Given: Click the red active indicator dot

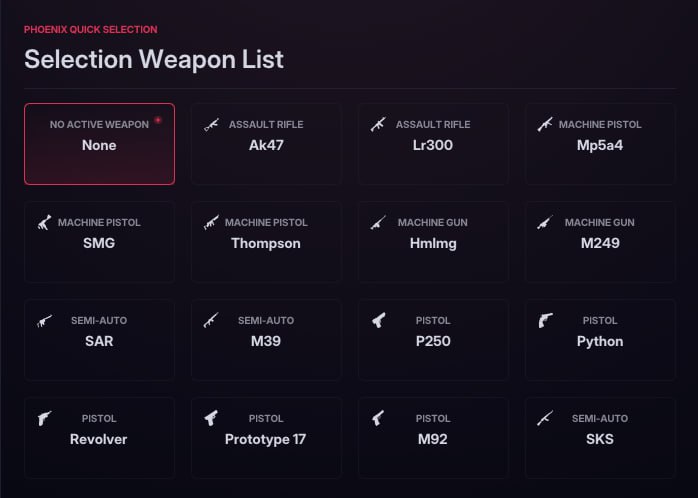Looking at the screenshot, I should click(x=158, y=120).
